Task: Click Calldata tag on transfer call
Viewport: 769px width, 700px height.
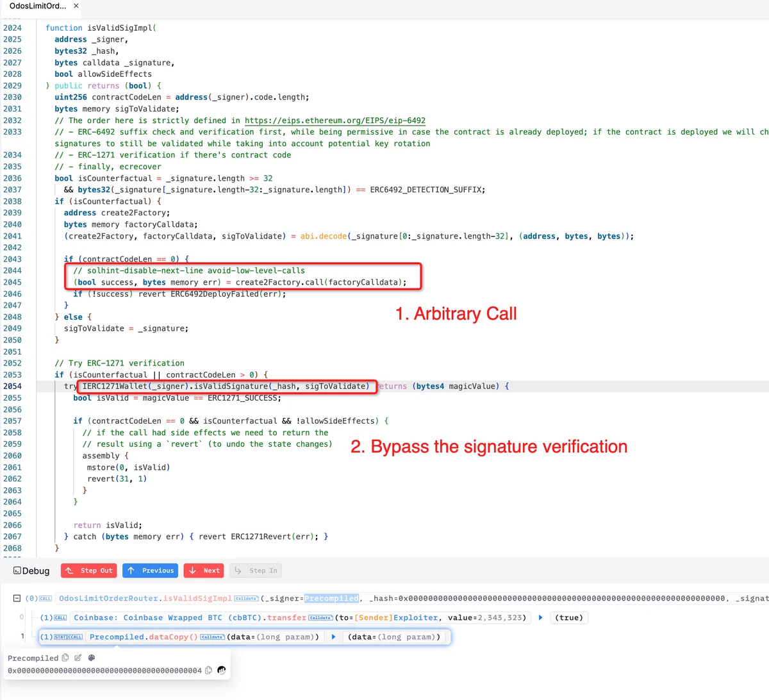Action: [320, 618]
